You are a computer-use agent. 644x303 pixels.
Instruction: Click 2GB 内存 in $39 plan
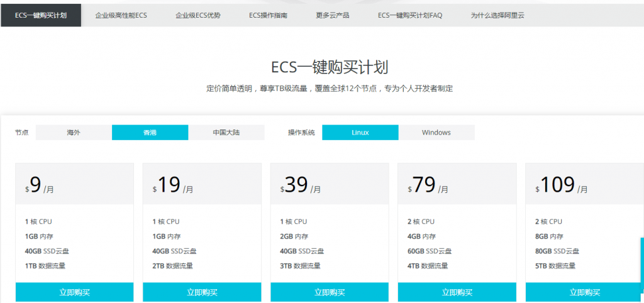pos(294,236)
